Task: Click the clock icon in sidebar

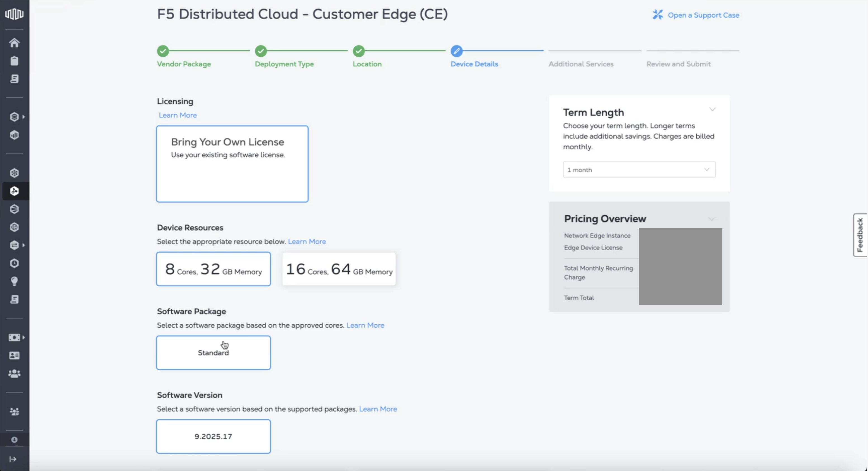Action: coord(14,263)
